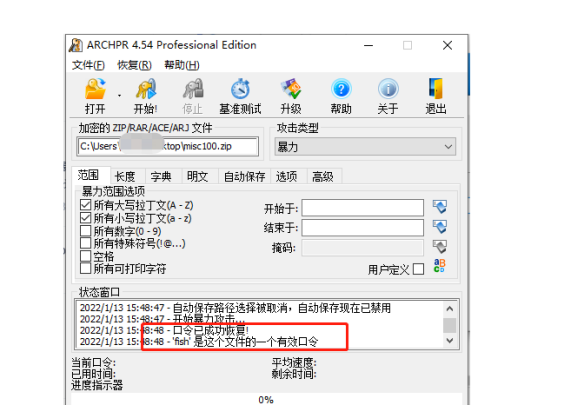Click the icon beside the 掩码 field

(440, 247)
